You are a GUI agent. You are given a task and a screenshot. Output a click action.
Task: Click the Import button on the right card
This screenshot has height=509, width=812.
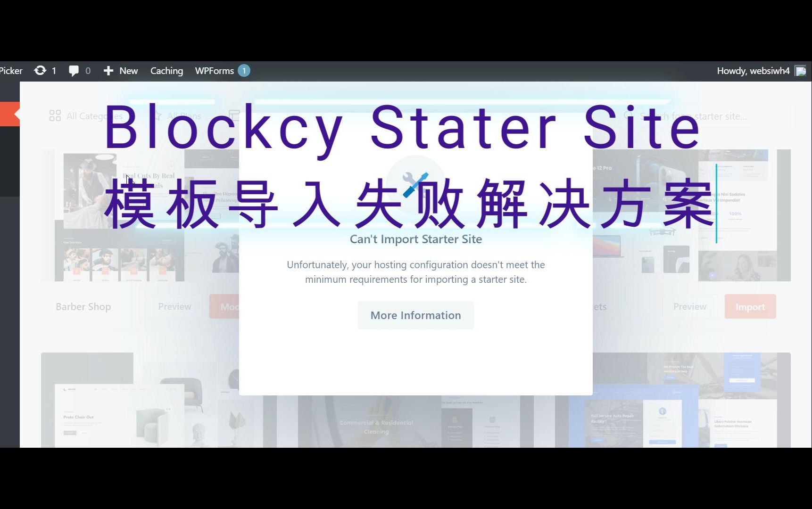pyautogui.click(x=750, y=307)
